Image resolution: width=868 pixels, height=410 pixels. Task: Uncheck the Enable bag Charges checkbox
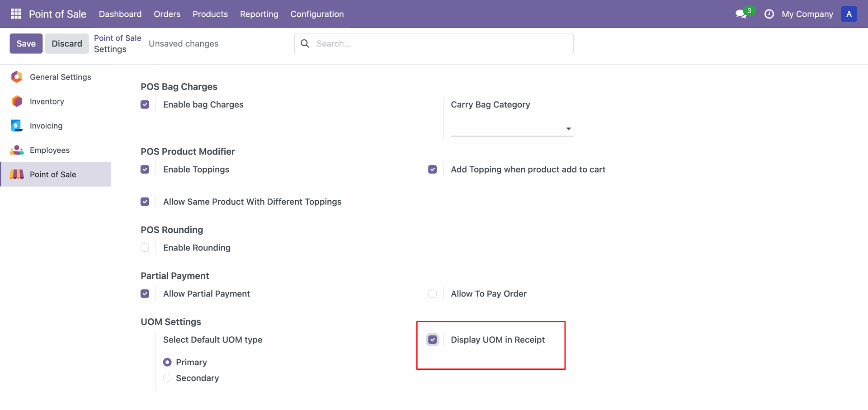click(x=145, y=104)
